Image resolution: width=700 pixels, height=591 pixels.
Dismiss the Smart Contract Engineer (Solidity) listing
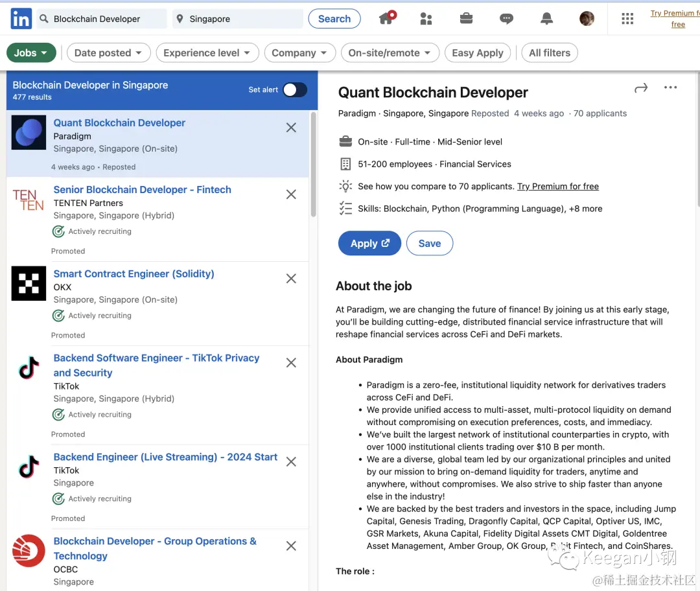(x=291, y=279)
